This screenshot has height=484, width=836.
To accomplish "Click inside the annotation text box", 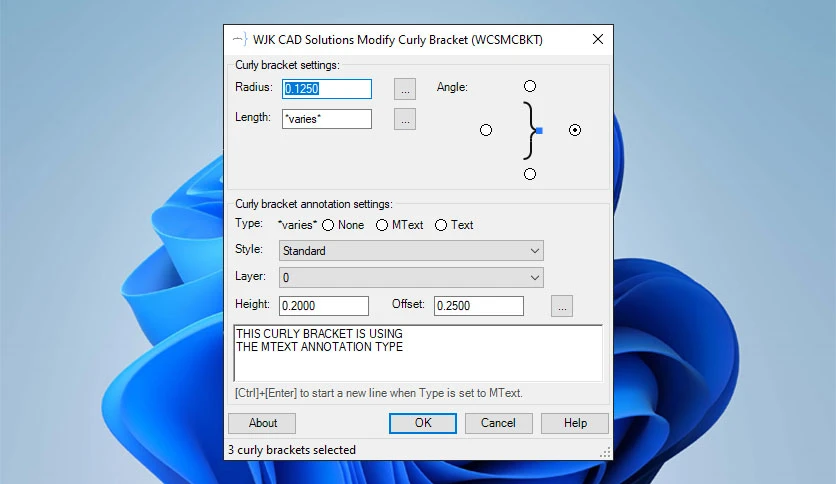I will tap(418, 353).
